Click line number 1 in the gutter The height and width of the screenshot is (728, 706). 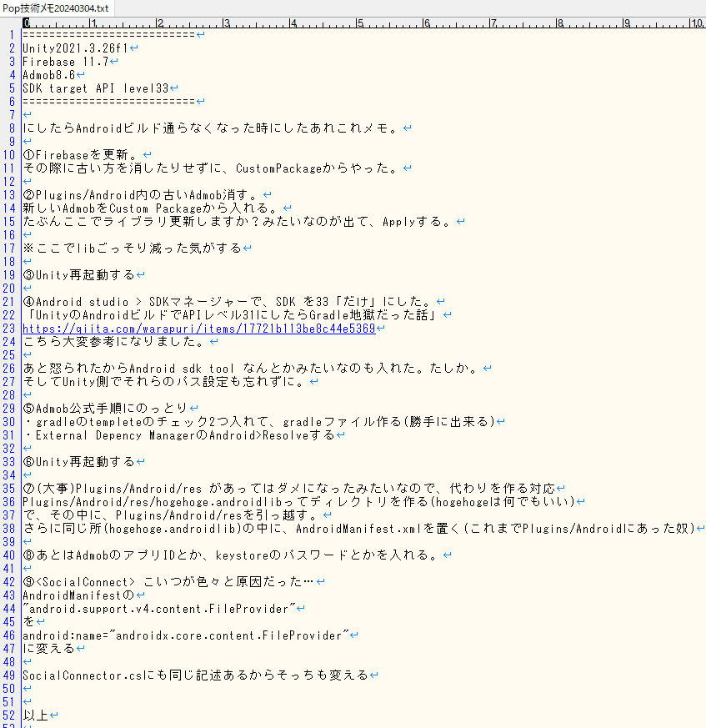pos(12,35)
